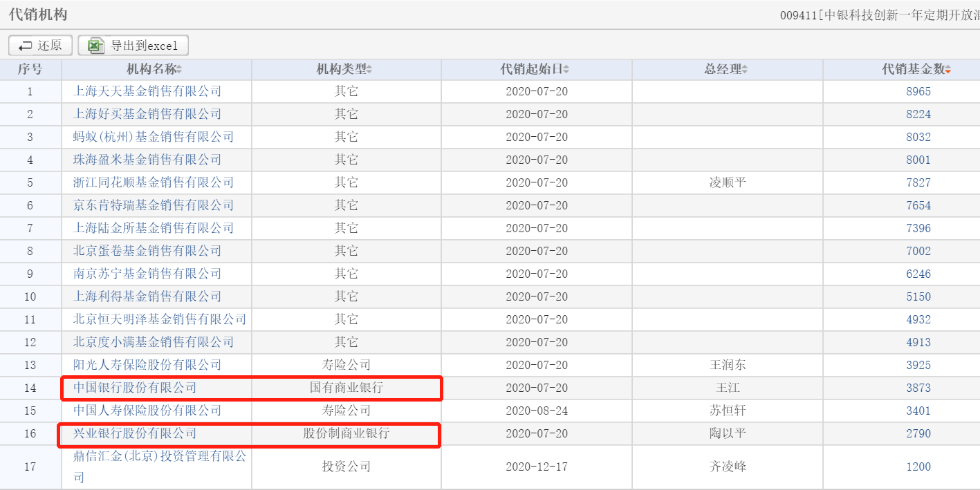Select general manager 苏恒轩 cell
The width and height of the screenshot is (980, 490).
click(728, 411)
